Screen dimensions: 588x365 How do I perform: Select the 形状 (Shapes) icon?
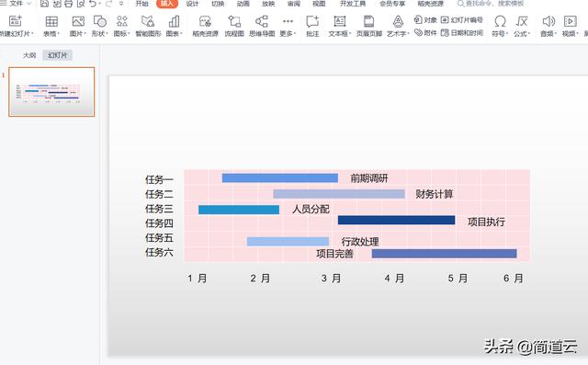100,21
